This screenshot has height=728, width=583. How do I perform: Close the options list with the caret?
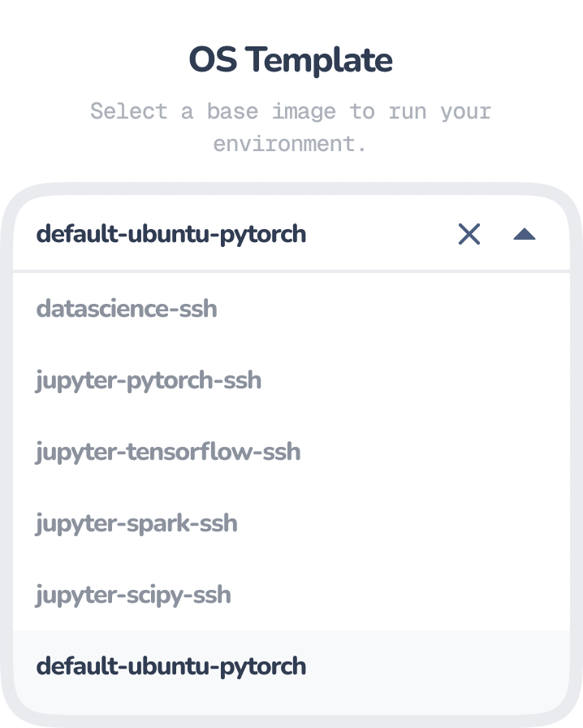(525, 235)
